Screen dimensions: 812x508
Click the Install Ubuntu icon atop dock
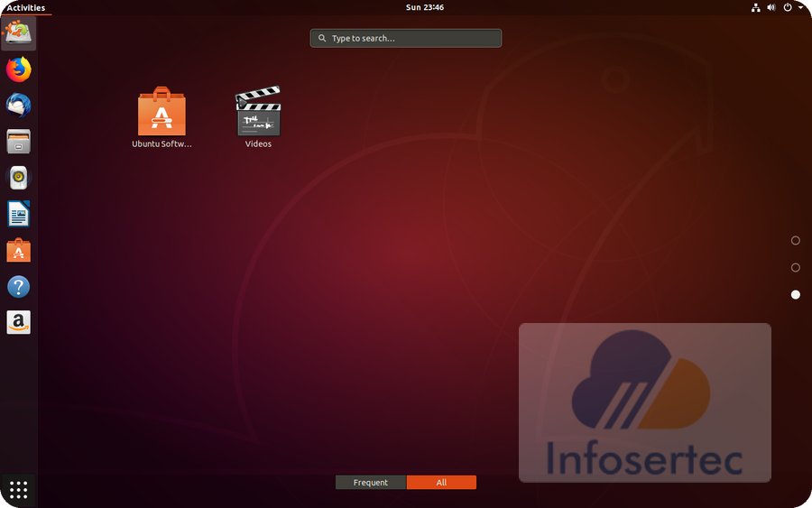coord(18,33)
